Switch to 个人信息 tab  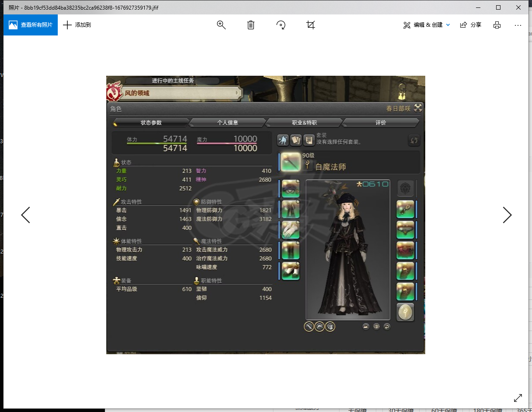(227, 123)
